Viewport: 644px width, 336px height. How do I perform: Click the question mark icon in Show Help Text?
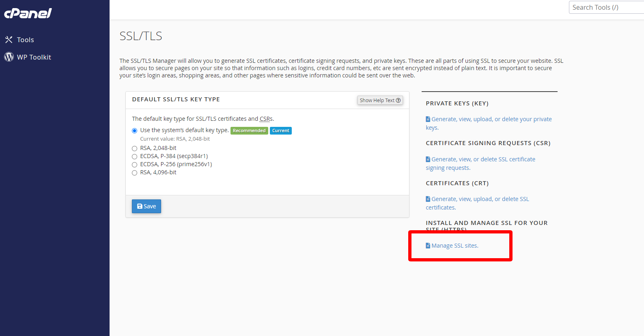[398, 101]
